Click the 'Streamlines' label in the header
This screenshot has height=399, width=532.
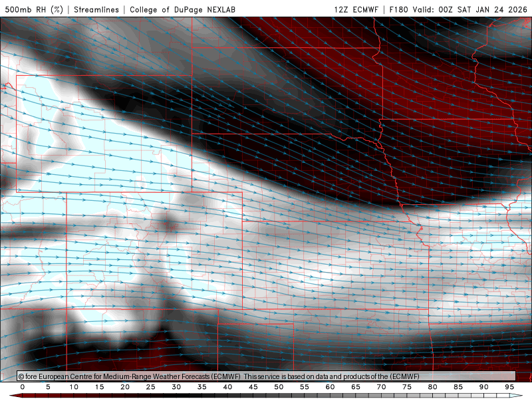96,9
